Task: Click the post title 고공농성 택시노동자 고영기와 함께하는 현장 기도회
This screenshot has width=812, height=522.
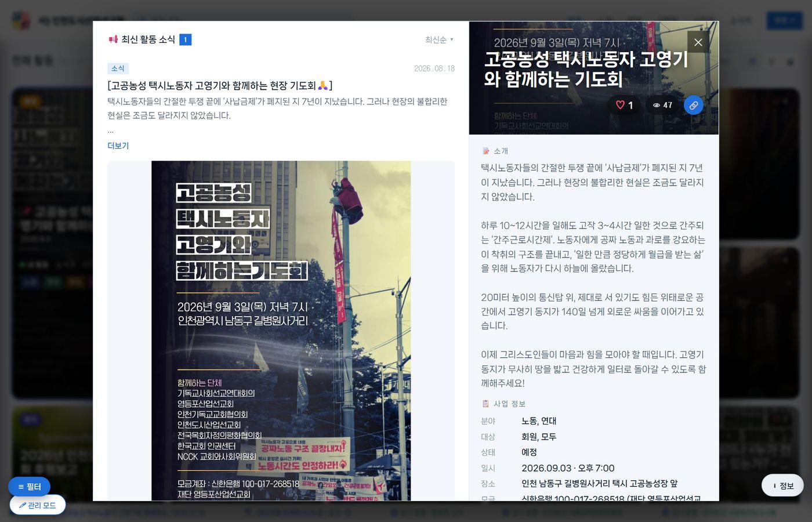Action: pyautogui.click(x=220, y=86)
